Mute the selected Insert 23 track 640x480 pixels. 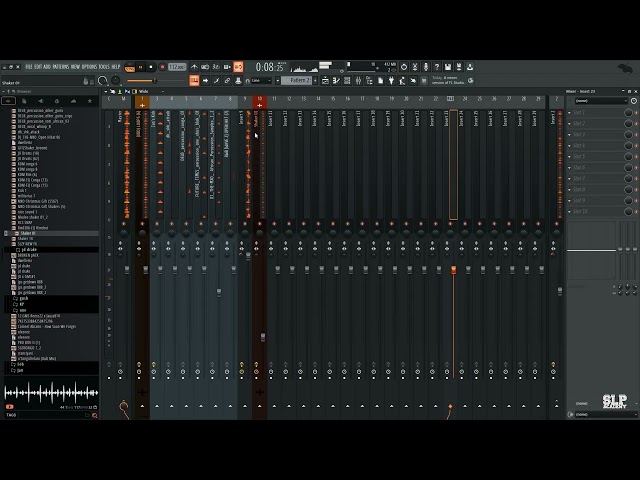451,224
